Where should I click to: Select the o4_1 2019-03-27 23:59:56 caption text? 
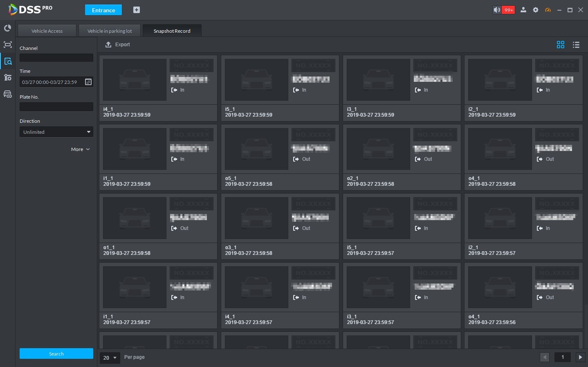tap(492, 320)
